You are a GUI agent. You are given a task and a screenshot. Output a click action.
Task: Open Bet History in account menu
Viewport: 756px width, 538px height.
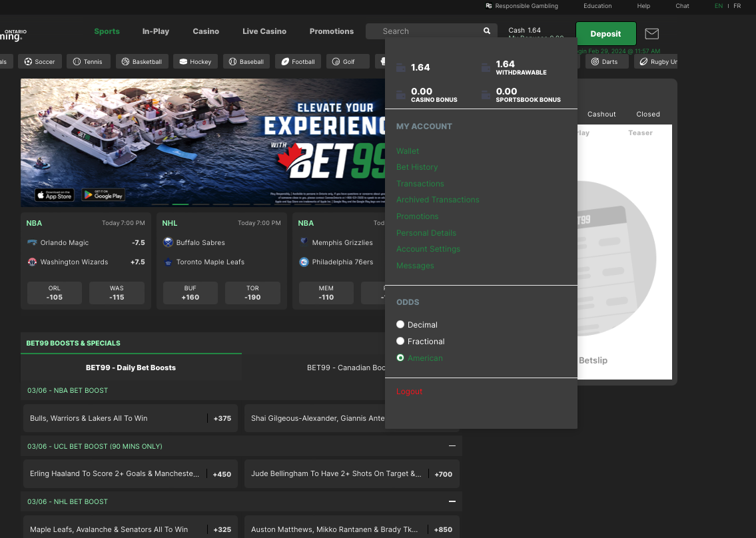pyautogui.click(x=417, y=167)
